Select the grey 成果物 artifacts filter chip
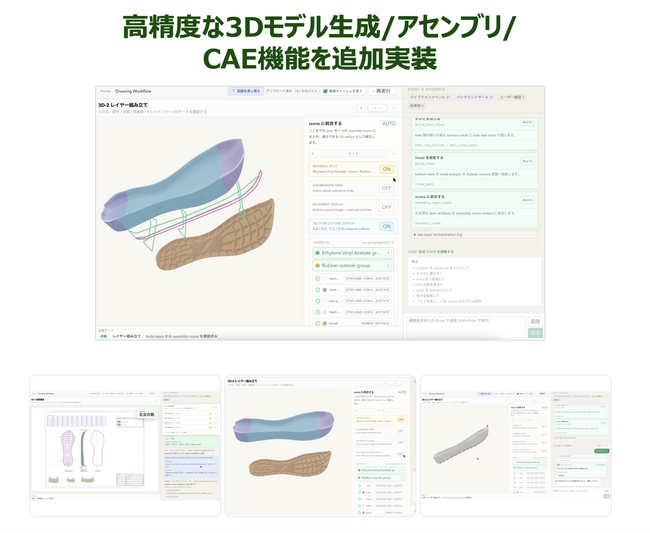The width and height of the screenshot is (650, 533). [x=417, y=106]
